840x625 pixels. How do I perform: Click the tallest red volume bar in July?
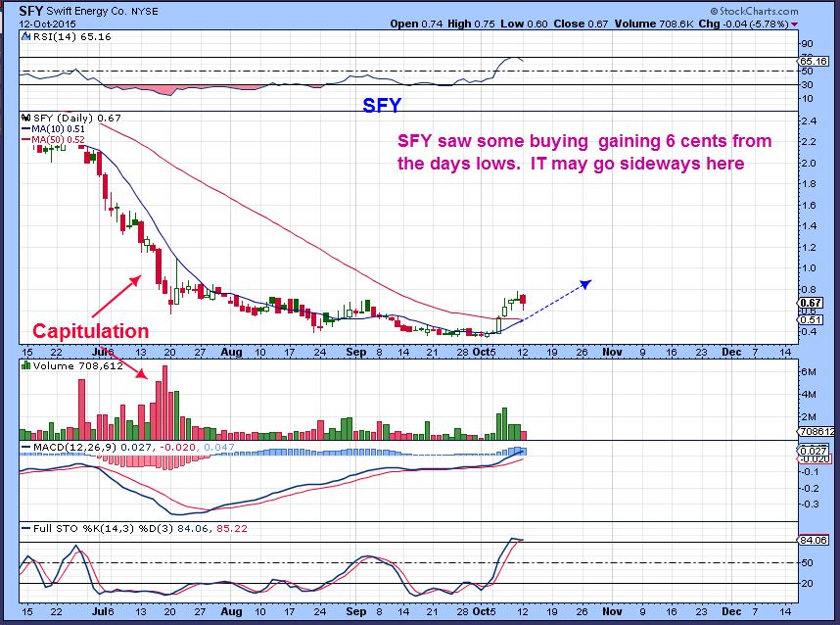point(165,403)
